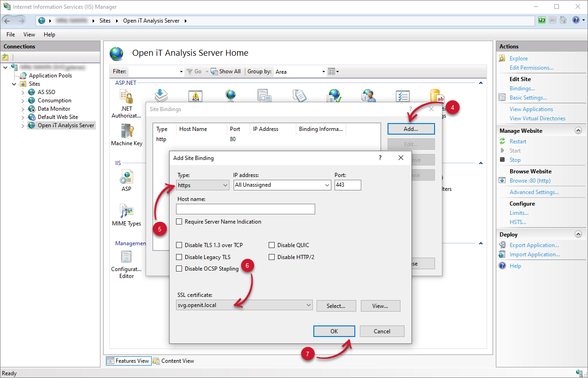Tick the Disable HTTP/2 checkbox
The image size is (588, 378).
tap(272, 257)
